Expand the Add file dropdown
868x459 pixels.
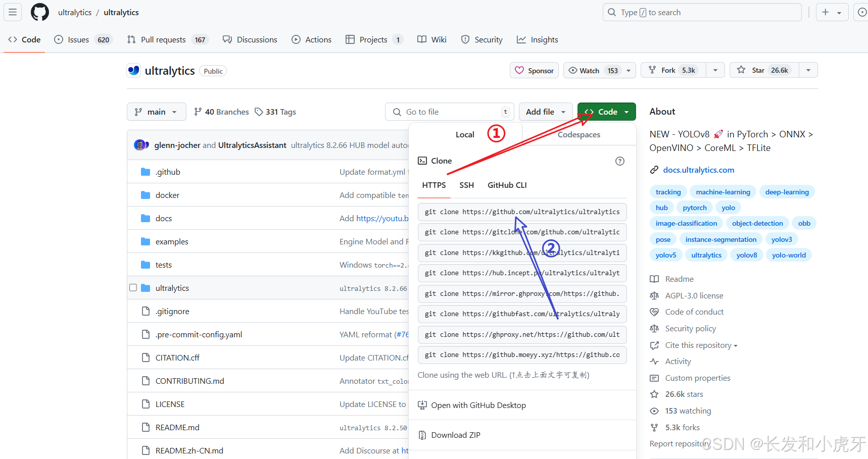coord(546,112)
